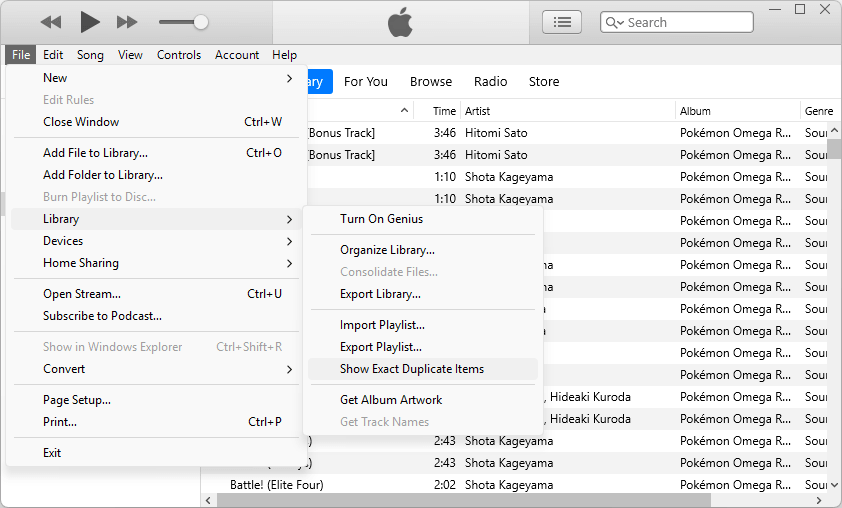Open the Song menu
Screen dimensions: 842x508
pos(90,55)
